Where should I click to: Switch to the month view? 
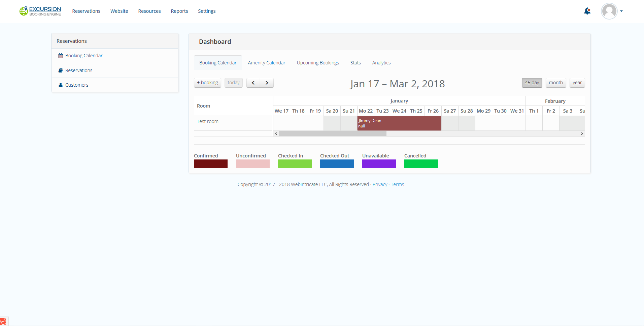click(x=555, y=83)
